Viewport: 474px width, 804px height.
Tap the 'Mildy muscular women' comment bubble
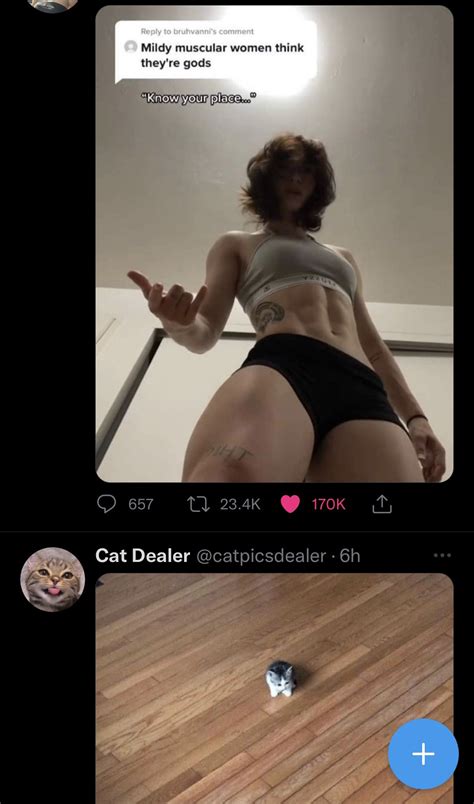(215, 51)
